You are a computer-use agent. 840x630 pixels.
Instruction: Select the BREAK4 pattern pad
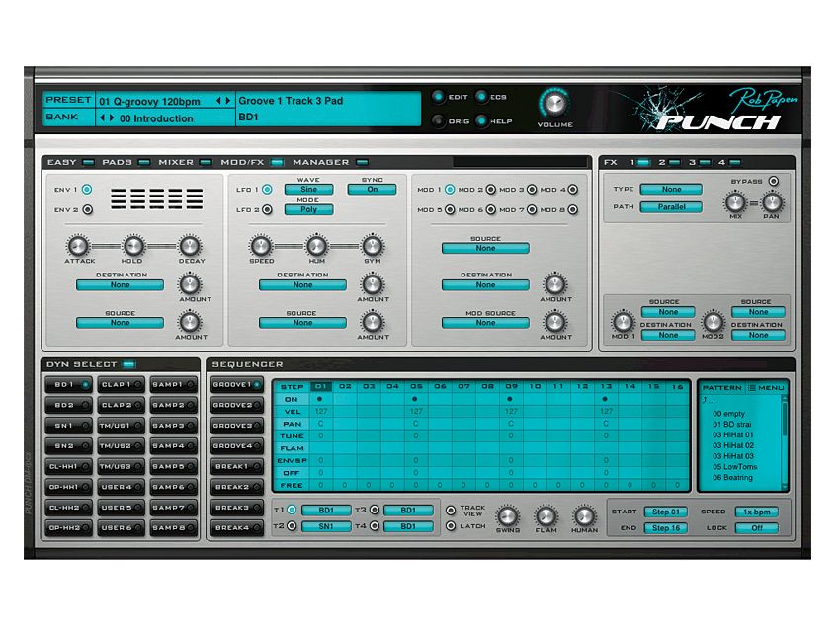coord(237,528)
